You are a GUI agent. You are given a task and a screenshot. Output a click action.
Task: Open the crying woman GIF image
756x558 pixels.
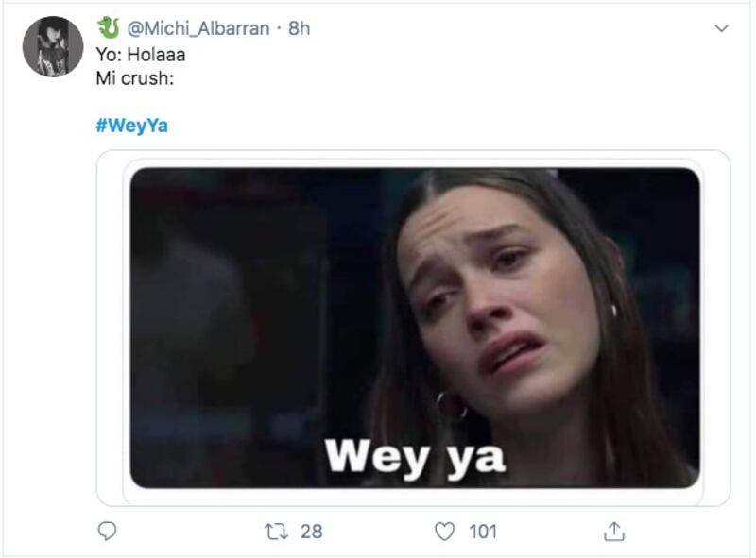415,328
